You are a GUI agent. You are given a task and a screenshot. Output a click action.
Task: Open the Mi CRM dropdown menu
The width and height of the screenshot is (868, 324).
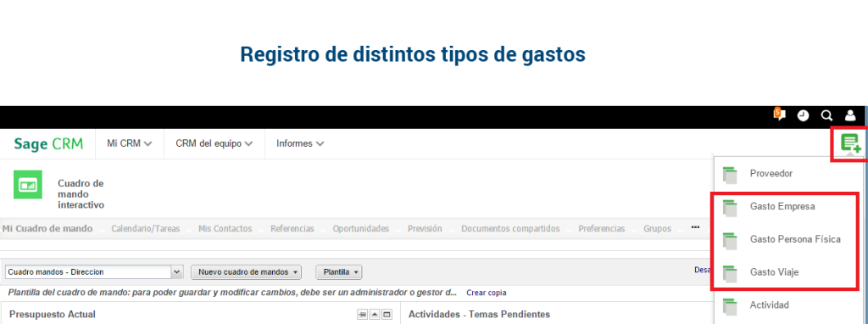[x=130, y=143]
